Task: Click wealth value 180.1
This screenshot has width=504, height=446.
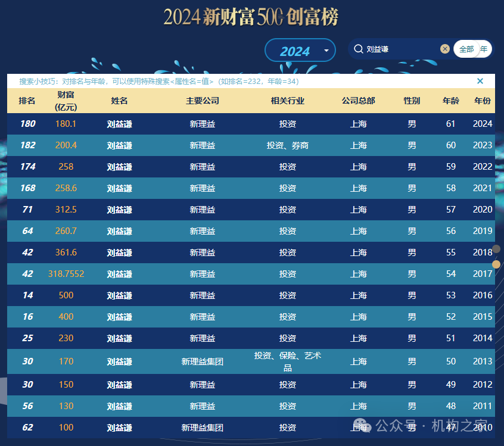Action: tap(66, 124)
